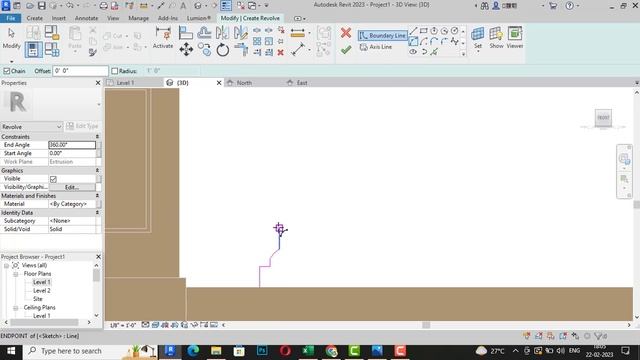Image resolution: width=640 pixels, height=360 pixels.
Task: Select the Ellipse draw tool
Action: click(413, 52)
